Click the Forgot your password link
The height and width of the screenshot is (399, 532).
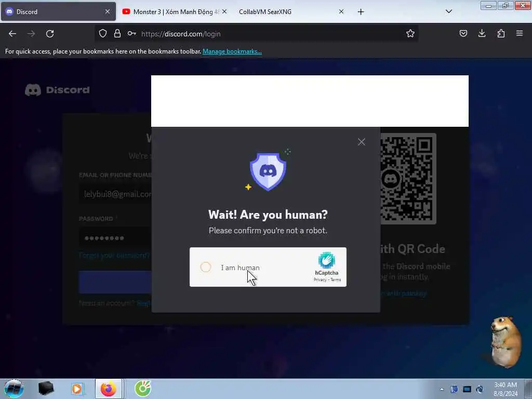(x=114, y=255)
